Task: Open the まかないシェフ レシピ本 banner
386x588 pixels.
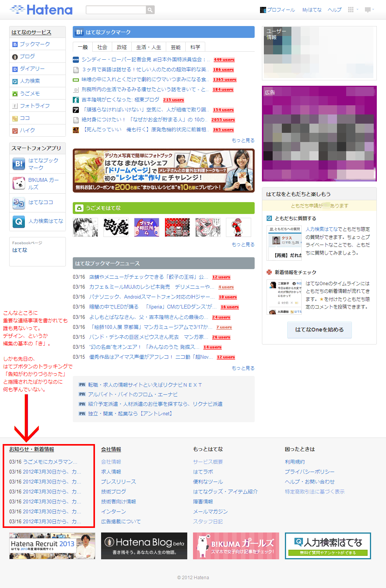Action: [164, 170]
